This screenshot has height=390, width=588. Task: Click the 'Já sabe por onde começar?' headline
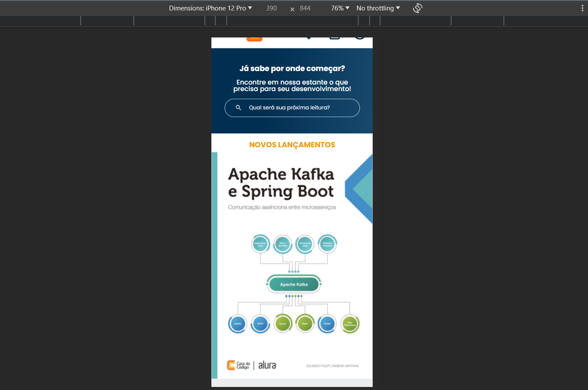tap(292, 68)
